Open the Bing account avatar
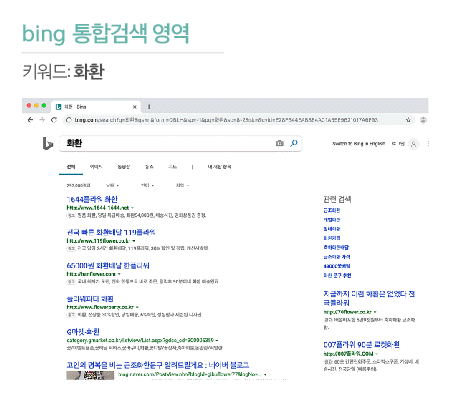This screenshot has height=401, width=450. 414,144
